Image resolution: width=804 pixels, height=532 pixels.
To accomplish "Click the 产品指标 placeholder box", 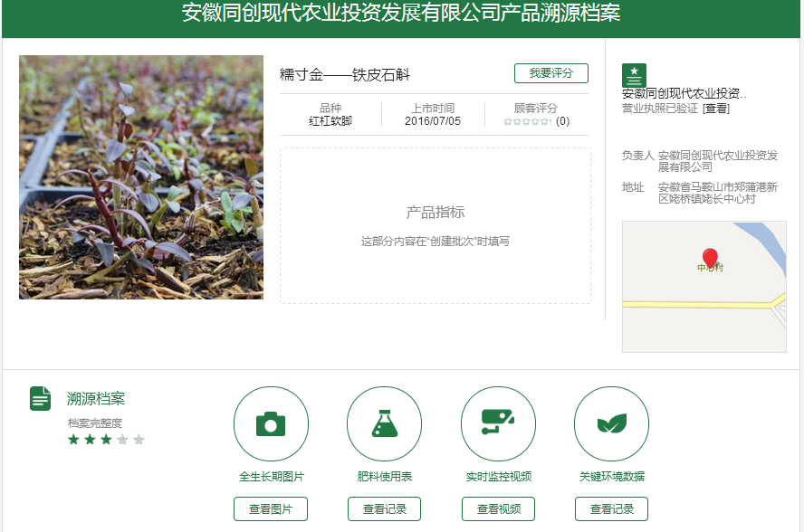I will (x=435, y=226).
